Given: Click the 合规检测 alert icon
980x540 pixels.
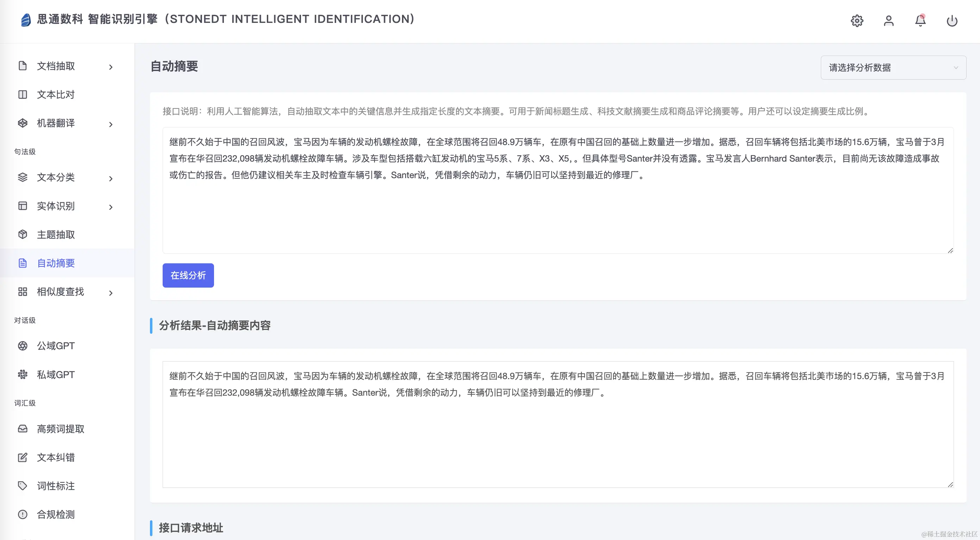Looking at the screenshot, I should tap(23, 514).
